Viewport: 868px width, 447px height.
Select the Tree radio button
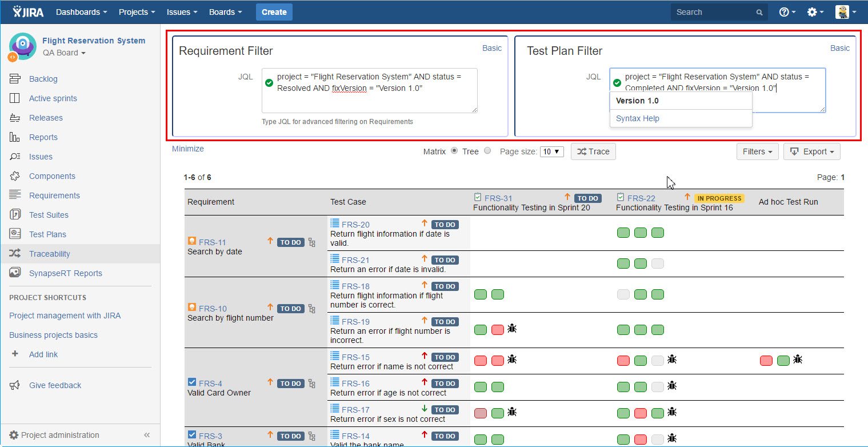click(487, 151)
